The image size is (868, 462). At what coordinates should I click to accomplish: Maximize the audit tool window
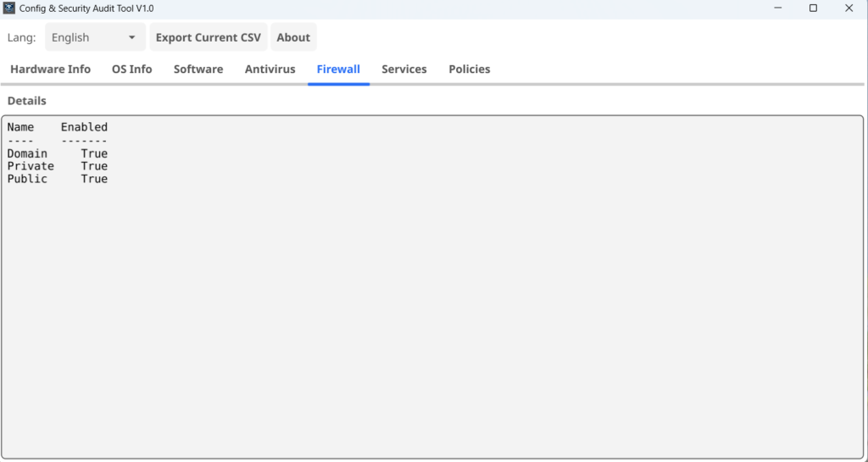pyautogui.click(x=813, y=8)
